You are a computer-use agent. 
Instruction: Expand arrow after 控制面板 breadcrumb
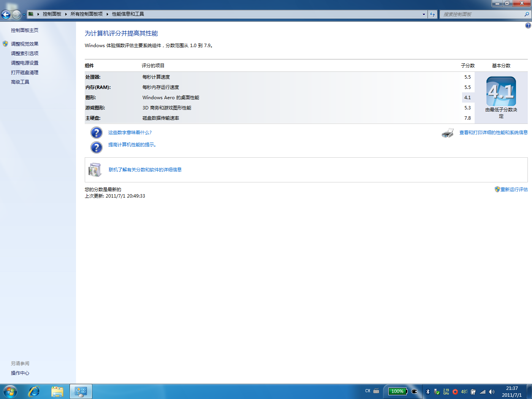pos(66,14)
